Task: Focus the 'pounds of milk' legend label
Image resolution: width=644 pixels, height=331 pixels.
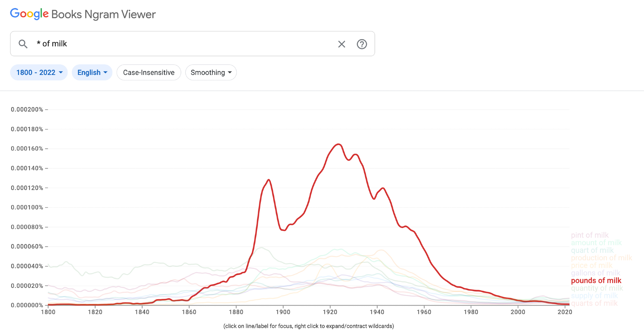Action: [x=596, y=280]
